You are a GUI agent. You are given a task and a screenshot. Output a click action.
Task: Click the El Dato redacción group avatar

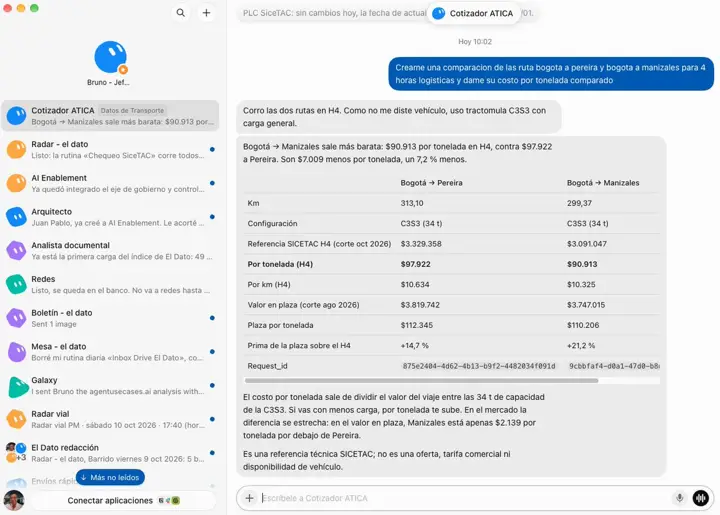pyautogui.click(x=16, y=453)
